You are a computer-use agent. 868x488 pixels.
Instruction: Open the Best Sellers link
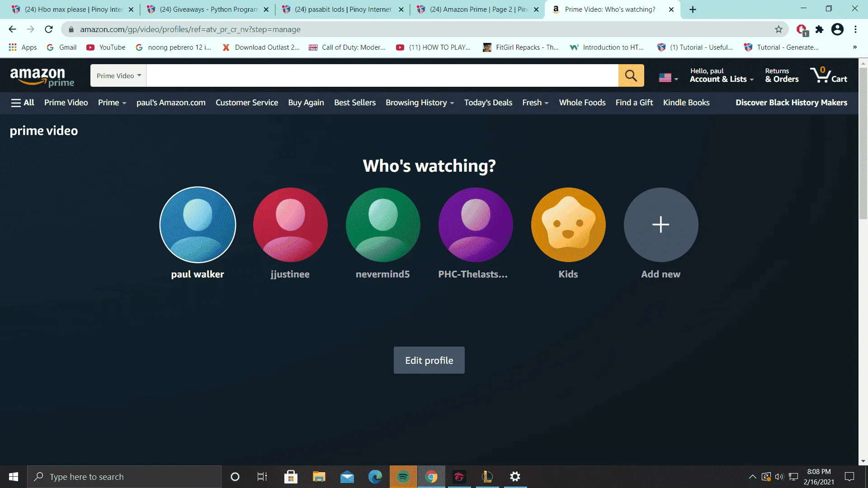click(355, 103)
